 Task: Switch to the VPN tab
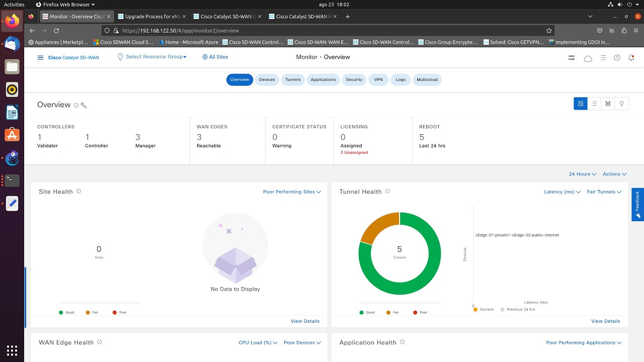(x=378, y=79)
